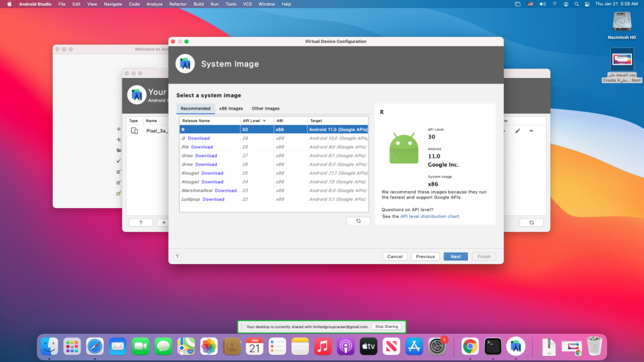Select the screenshot file on the desktop
The width and height of the screenshot is (644, 362).
pos(622,65)
